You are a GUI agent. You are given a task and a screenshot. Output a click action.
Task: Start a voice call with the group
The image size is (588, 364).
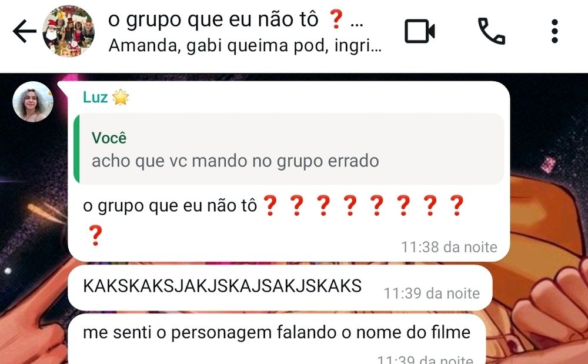click(x=491, y=31)
